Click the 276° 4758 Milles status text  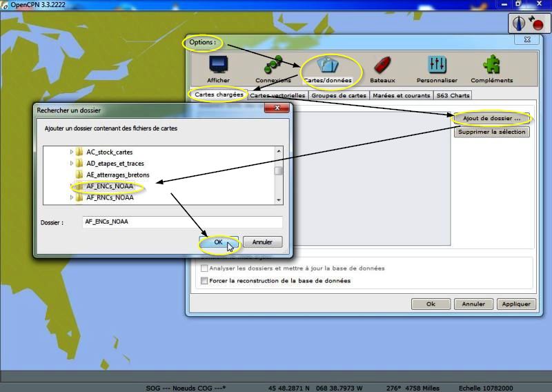(x=413, y=388)
